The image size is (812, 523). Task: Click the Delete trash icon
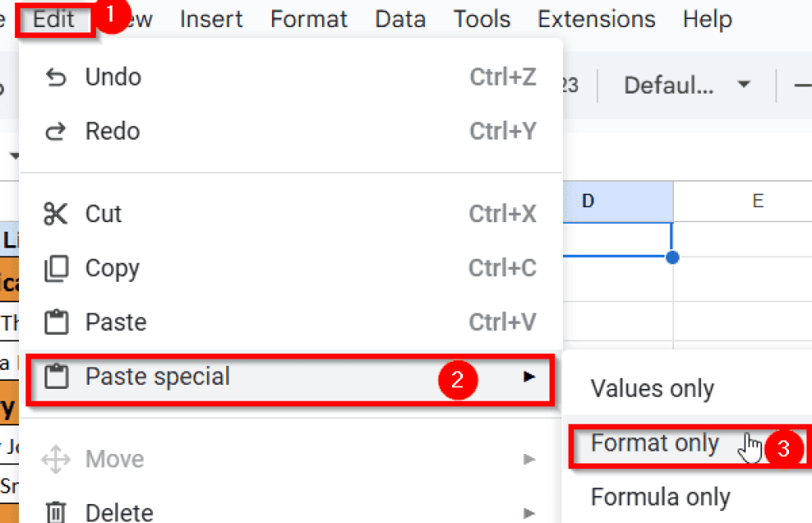coord(56,511)
